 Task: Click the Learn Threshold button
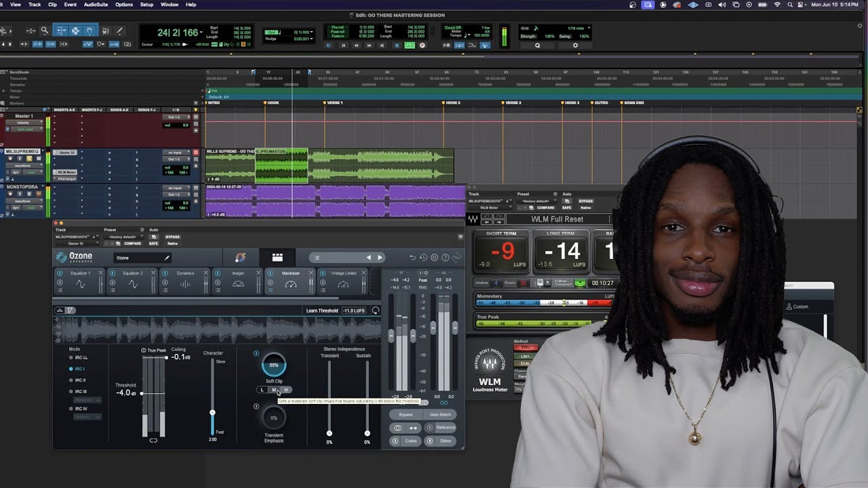point(322,310)
